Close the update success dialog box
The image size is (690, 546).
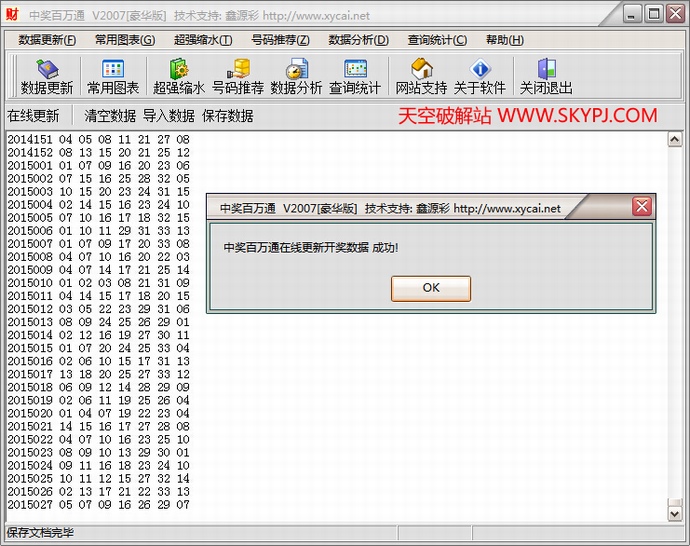642,208
